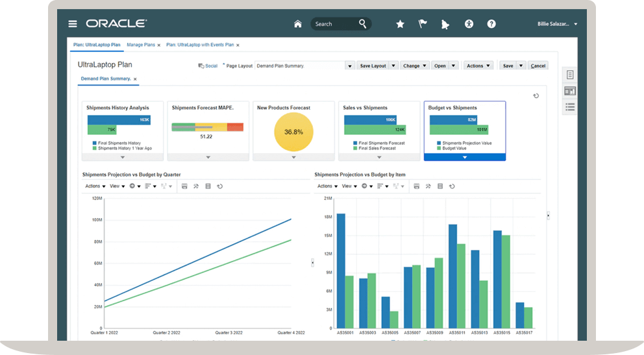
Task: Open the Change dropdown menu
Action: click(414, 66)
